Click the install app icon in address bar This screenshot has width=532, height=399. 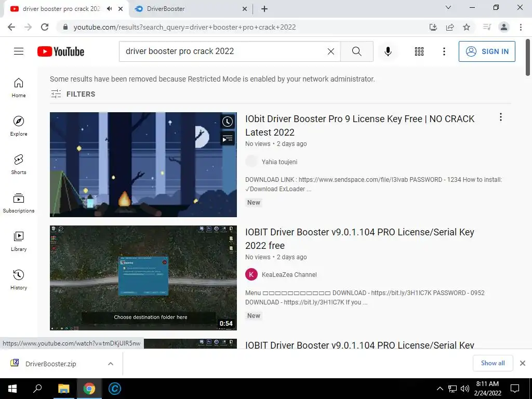(x=433, y=27)
